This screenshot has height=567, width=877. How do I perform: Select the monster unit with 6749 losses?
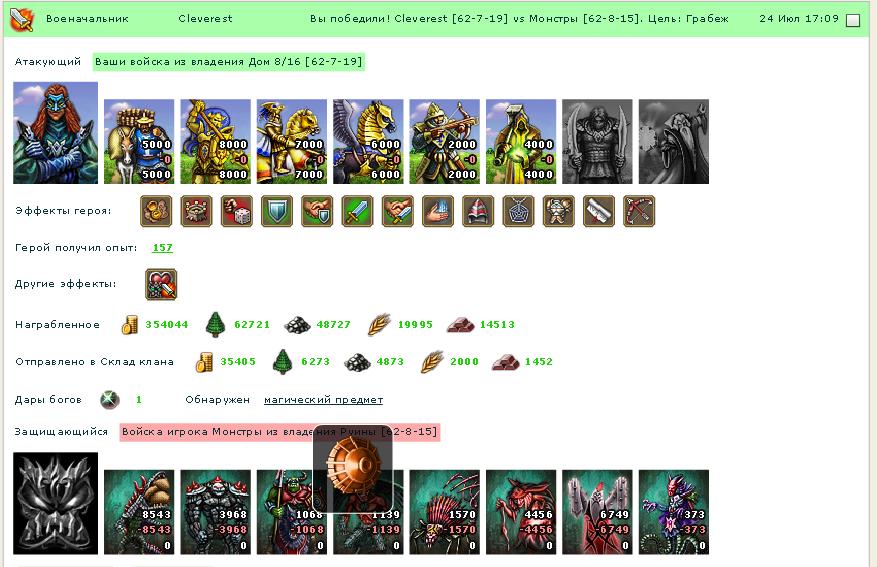[x=597, y=512]
